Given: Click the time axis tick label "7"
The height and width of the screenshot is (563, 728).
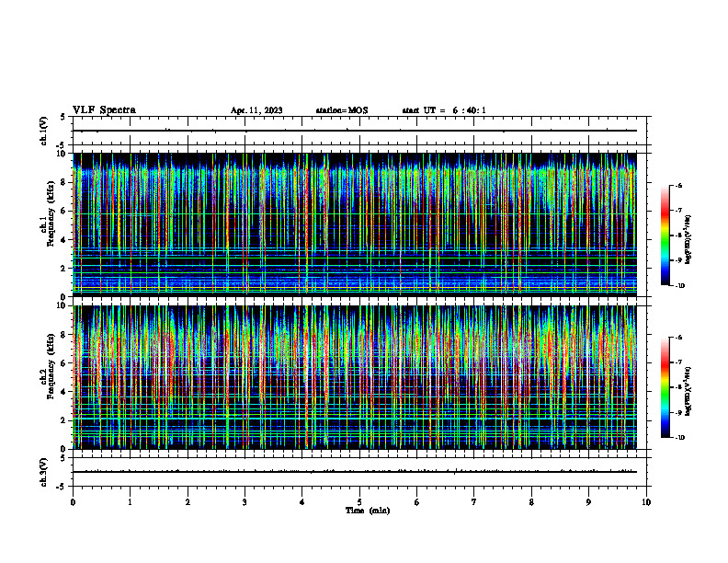Looking at the screenshot, I should [x=474, y=502].
